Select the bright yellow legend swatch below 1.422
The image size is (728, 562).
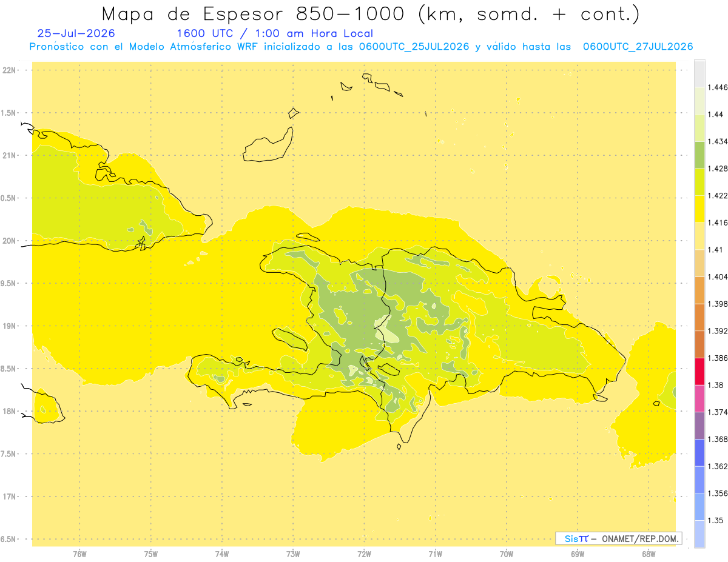pos(699,209)
